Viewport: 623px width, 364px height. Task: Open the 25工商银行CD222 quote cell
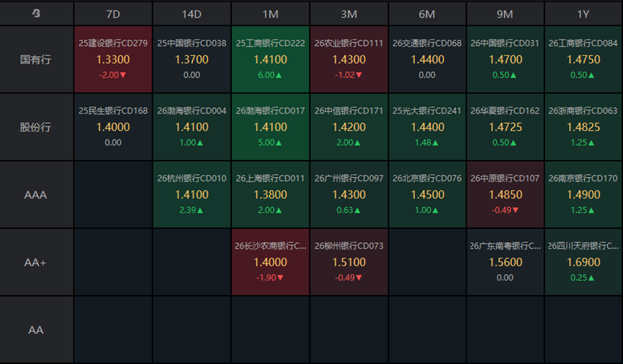tap(270, 60)
